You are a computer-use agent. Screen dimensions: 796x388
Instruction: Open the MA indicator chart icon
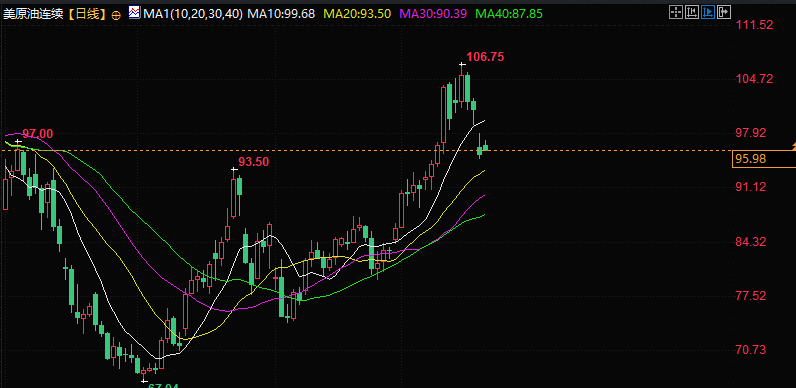pyautogui.click(x=135, y=13)
